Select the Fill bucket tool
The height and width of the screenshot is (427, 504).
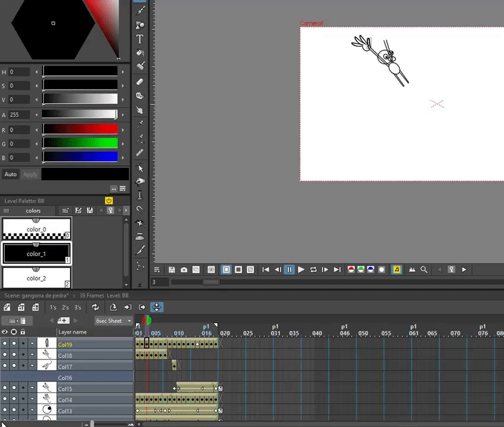(x=140, y=53)
